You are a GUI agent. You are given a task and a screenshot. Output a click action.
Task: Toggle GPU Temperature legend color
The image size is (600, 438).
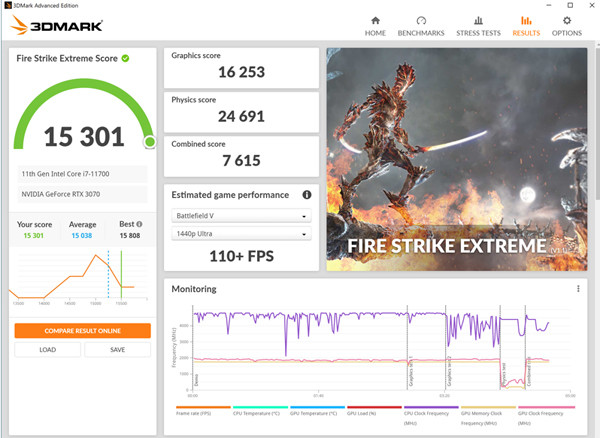[317, 407]
